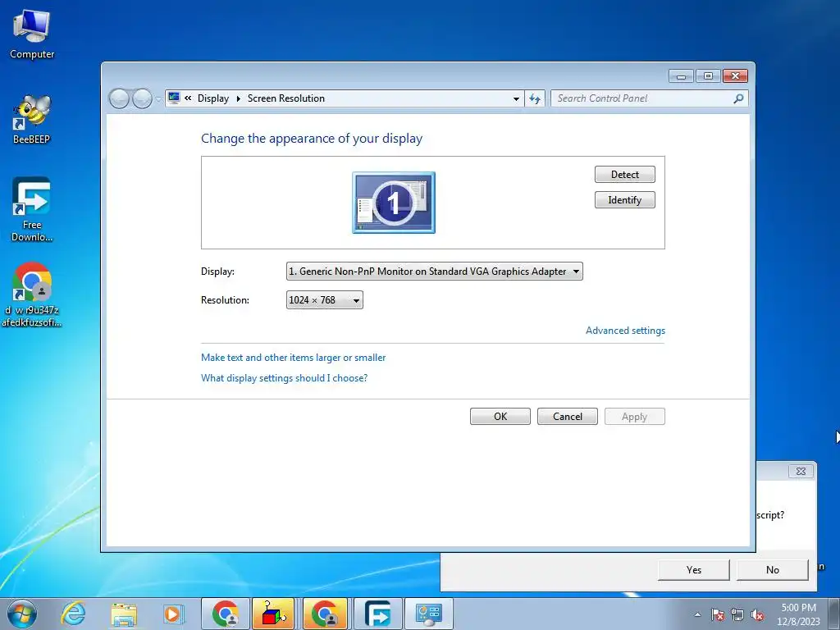This screenshot has width=840, height=630.
Task: Click the Apply button
Action: point(635,417)
